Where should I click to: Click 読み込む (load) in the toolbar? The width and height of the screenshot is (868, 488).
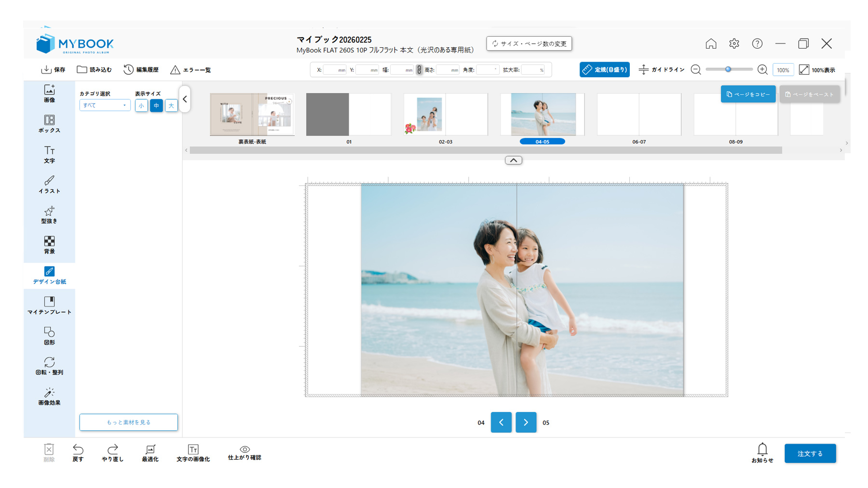tap(95, 70)
